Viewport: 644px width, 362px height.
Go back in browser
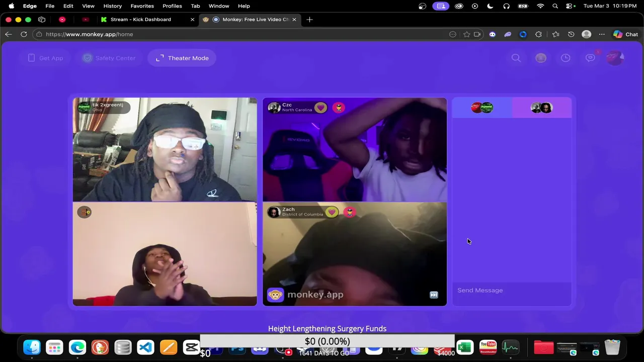pyautogui.click(x=8, y=34)
